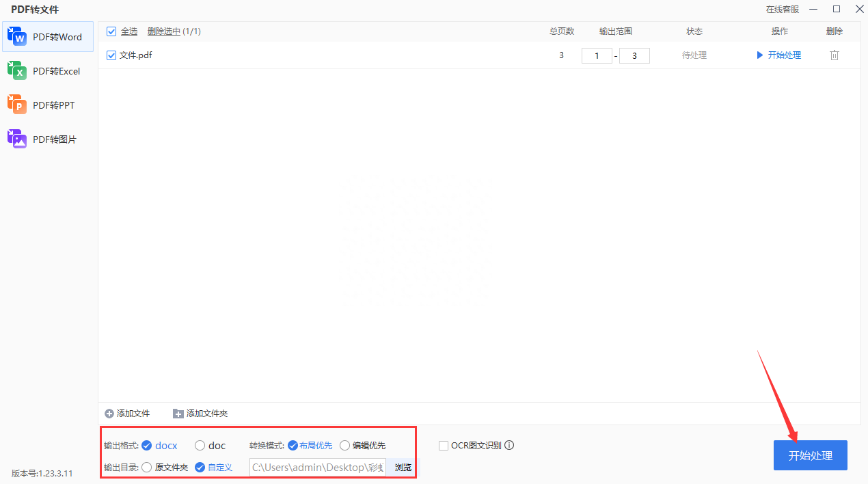Select 原文件夹 as output directory

coord(146,468)
